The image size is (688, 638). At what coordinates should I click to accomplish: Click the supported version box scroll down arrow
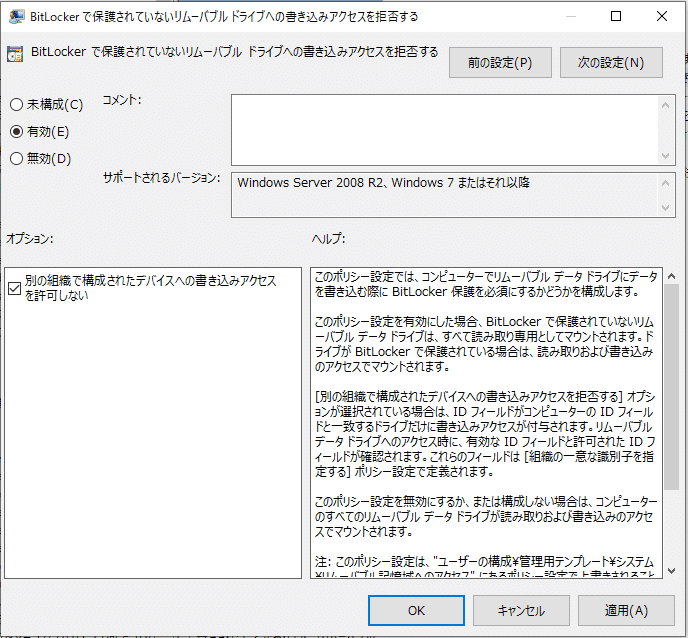pos(665,208)
